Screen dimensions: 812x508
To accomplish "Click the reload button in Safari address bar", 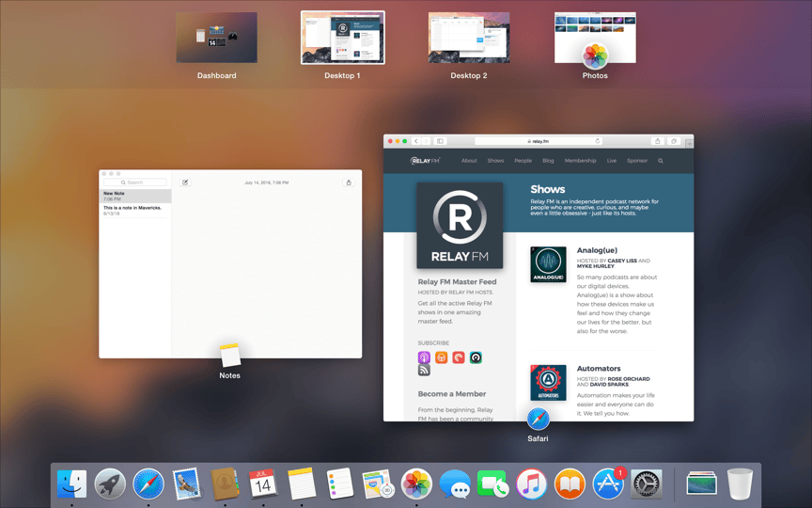I will point(597,141).
